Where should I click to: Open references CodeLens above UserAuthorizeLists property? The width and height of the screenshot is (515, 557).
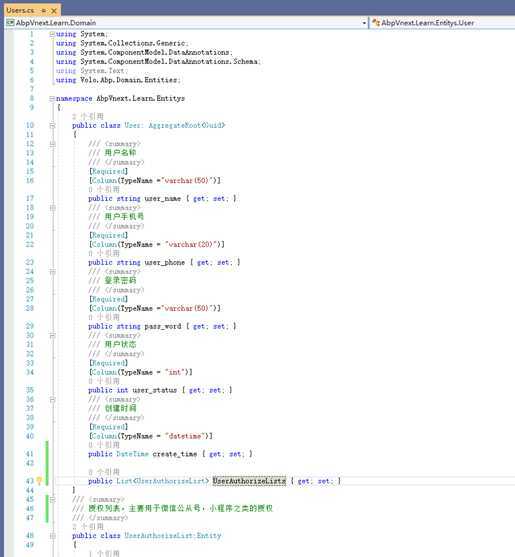tap(104, 472)
